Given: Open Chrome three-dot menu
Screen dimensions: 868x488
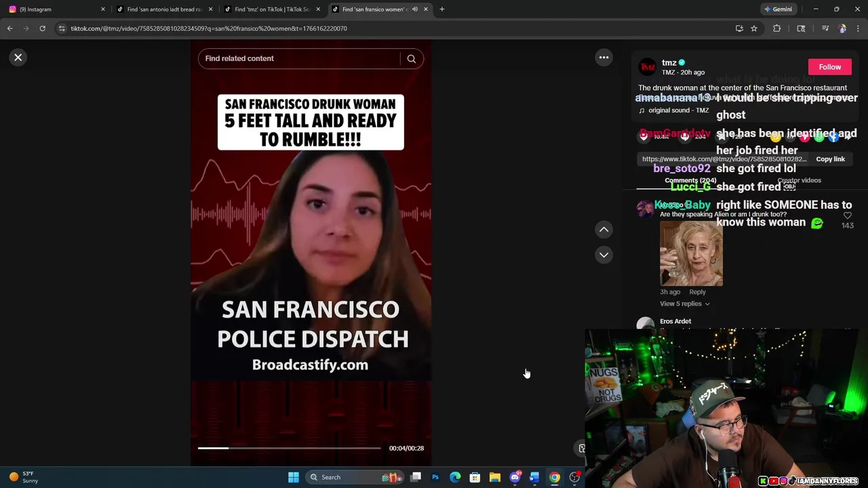Looking at the screenshot, I should click(x=859, y=28).
